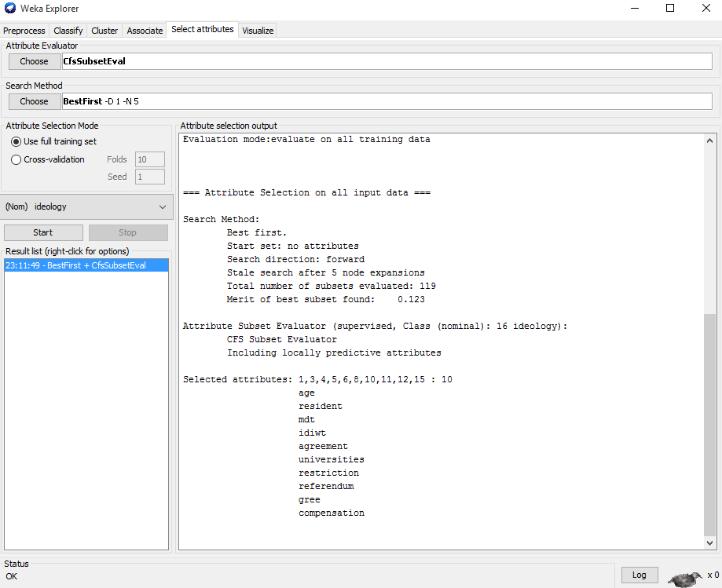Click the OK status text
This screenshot has width=722, height=588.
pos(12,576)
